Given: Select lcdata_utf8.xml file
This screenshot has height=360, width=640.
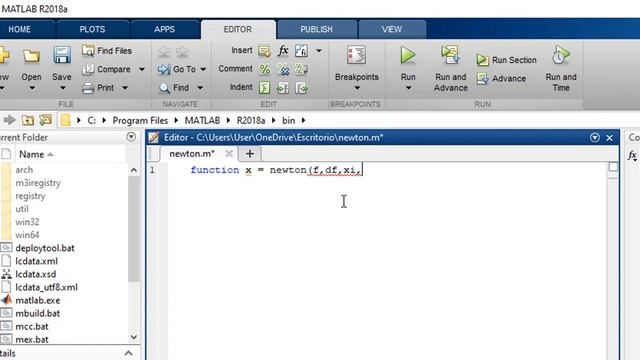Looking at the screenshot, I should (x=46, y=287).
